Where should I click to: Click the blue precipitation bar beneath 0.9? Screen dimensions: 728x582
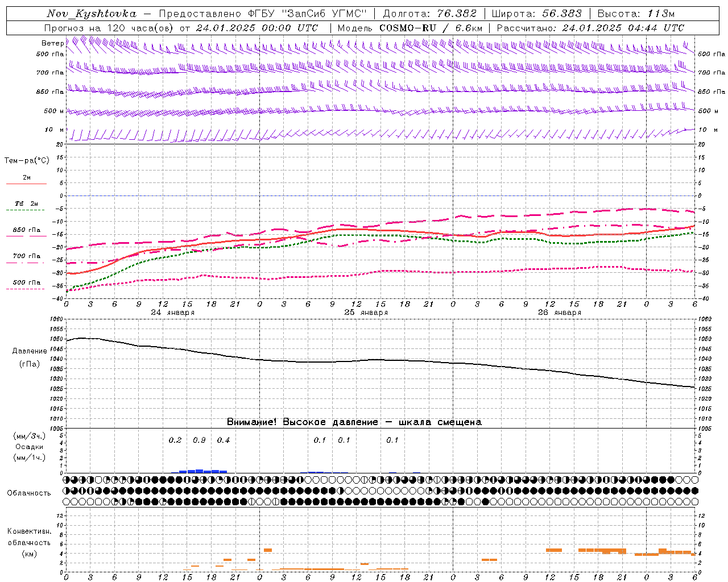tap(199, 471)
